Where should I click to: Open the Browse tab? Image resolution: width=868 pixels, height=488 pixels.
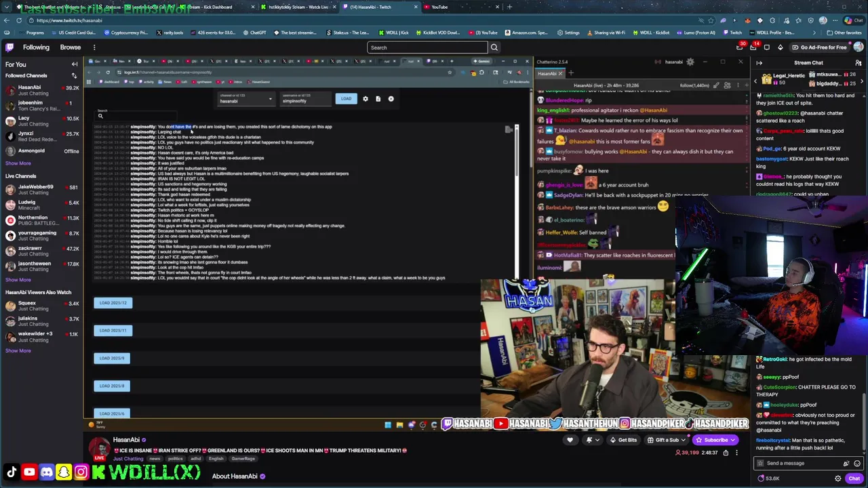[71, 47]
